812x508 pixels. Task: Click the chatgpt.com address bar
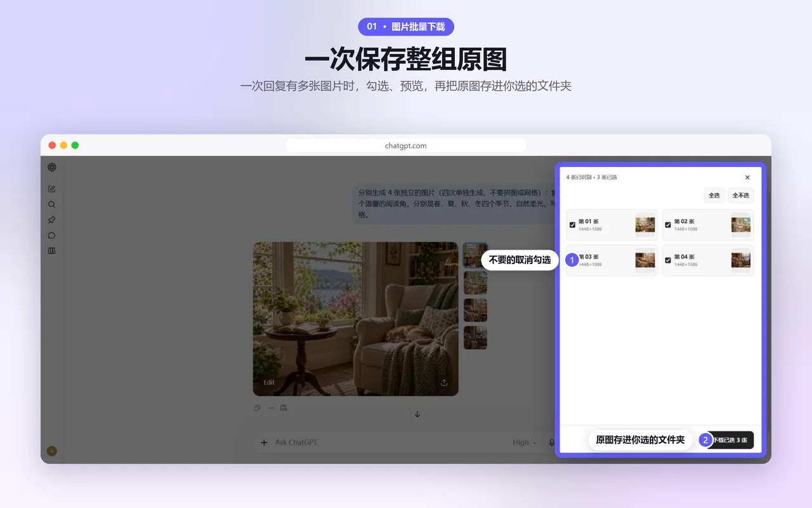pyautogui.click(x=406, y=145)
